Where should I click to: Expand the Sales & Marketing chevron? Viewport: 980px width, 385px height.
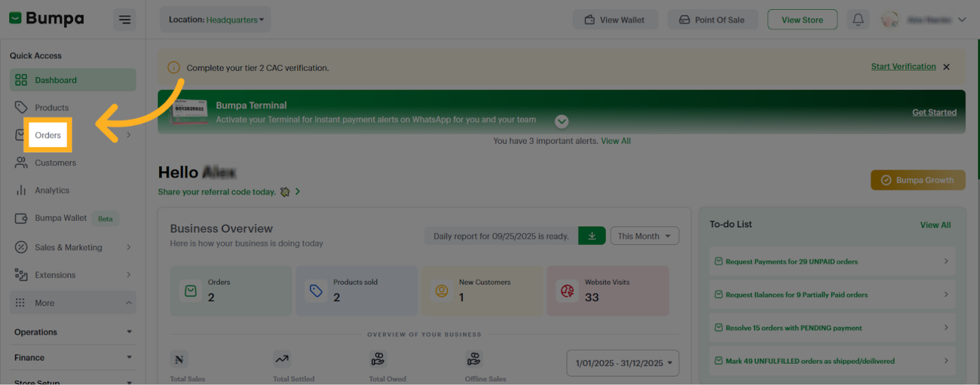(128, 247)
